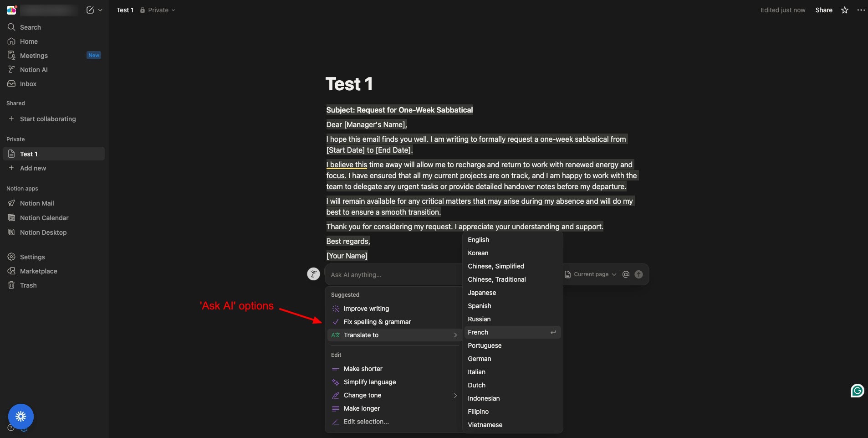The width and height of the screenshot is (868, 438).
Task: Select Make shorter in Edit section
Action: pyautogui.click(x=363, y=369)
